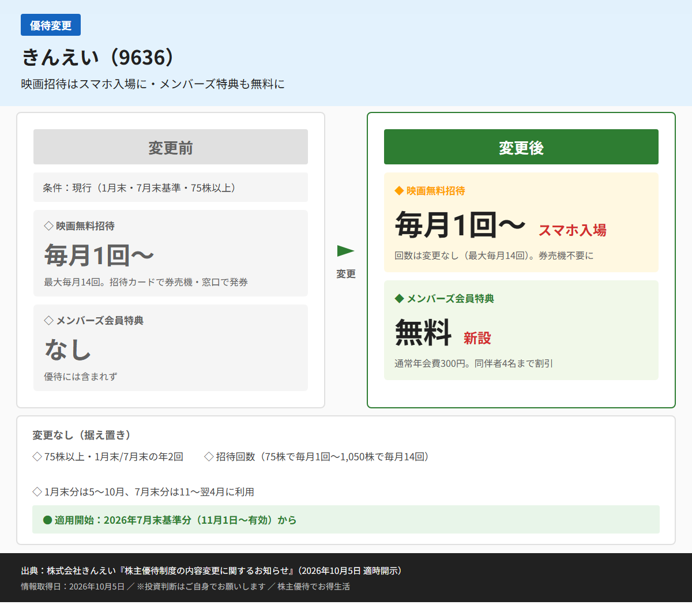Click the outline diamond beside メンバーズ会員特典 in 変更前
The width and height of the screenshot is (692, 616).
coord(48,321)
